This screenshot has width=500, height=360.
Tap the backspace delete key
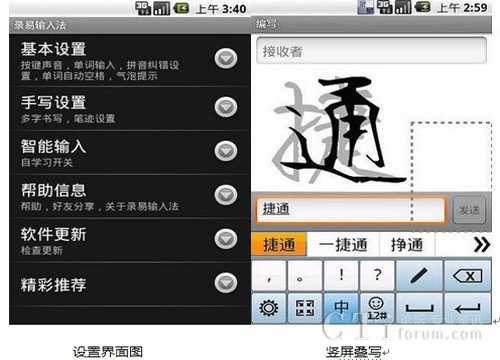point(468,275)
